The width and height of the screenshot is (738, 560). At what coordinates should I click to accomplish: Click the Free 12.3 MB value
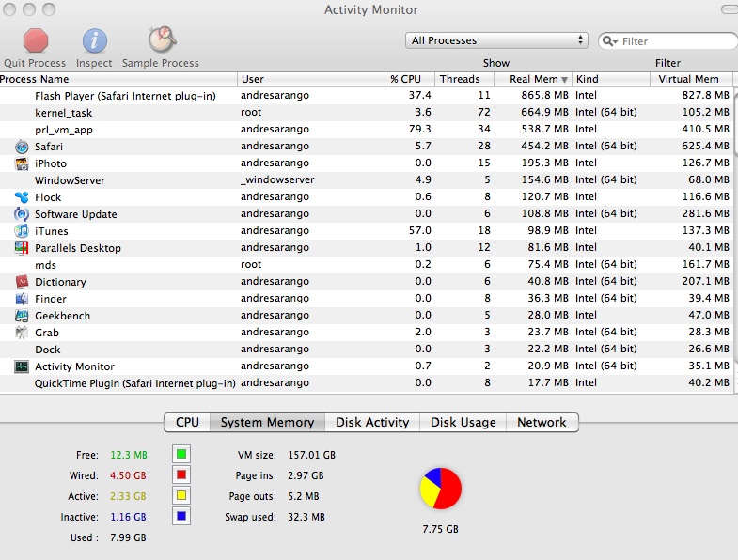point(129,455)
